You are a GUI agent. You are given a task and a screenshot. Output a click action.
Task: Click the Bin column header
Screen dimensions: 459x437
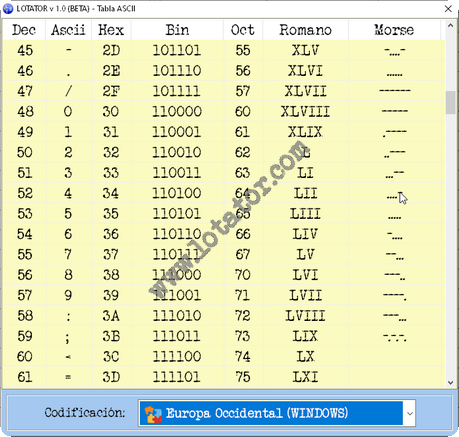[x=177, y=30]
